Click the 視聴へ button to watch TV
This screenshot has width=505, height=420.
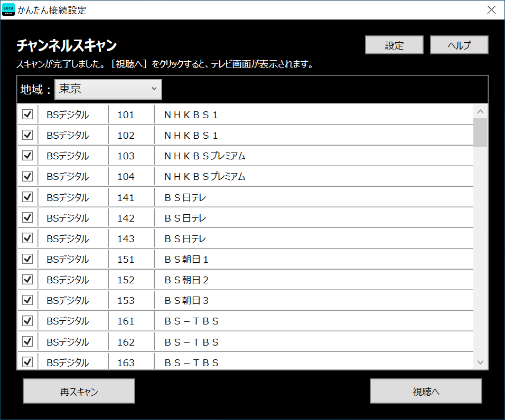426,392
